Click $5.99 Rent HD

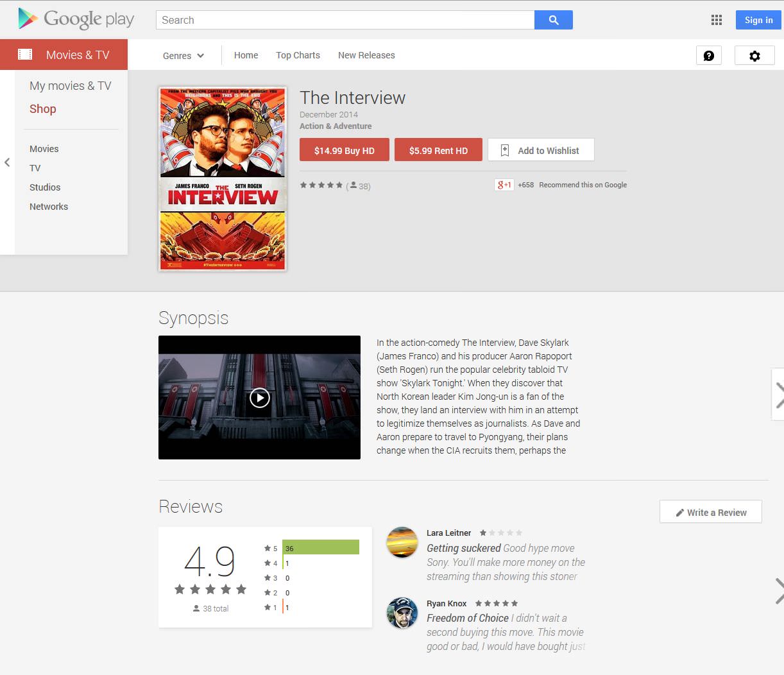coord(438,150)
